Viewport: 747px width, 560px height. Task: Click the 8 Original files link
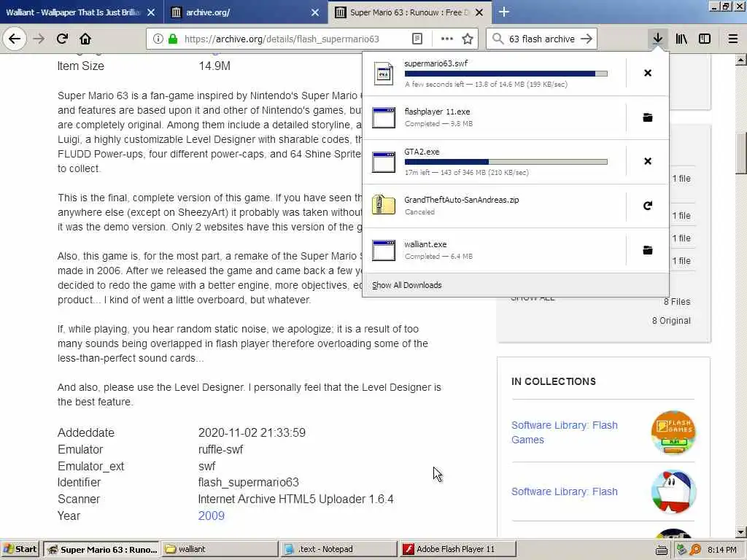click(671, 321)
